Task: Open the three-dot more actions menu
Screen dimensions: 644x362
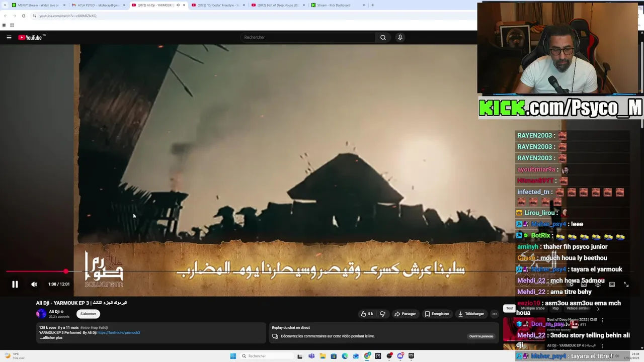Action: pyautogui.click(x=494, y=314)
